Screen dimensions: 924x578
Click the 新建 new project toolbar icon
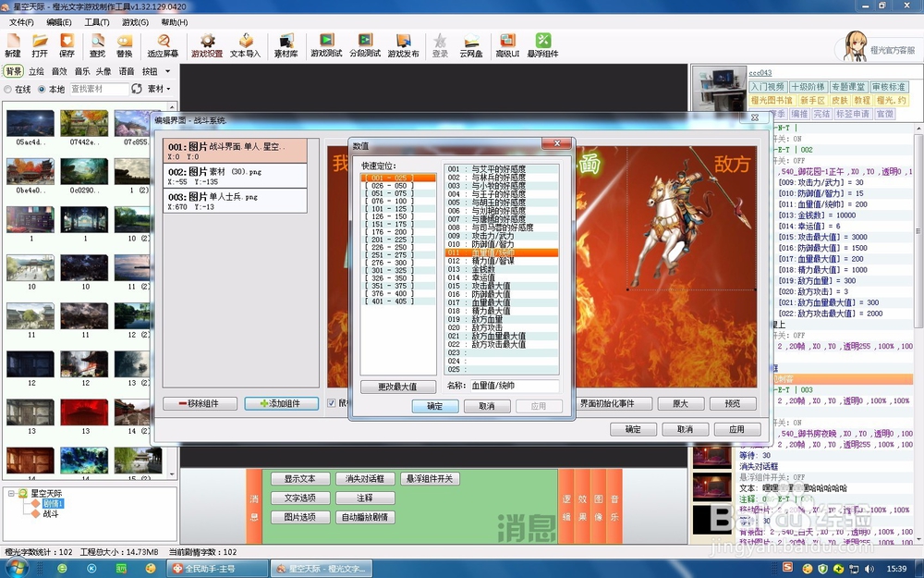tap(12, 45)
